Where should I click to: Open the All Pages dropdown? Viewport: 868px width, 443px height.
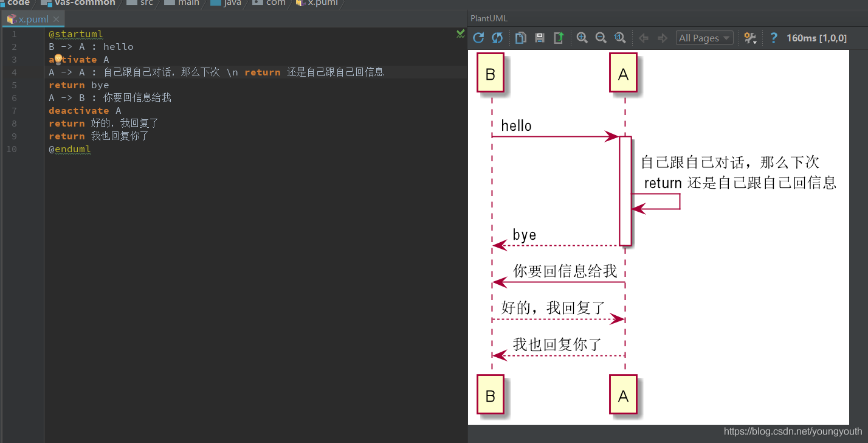[704, 38]
